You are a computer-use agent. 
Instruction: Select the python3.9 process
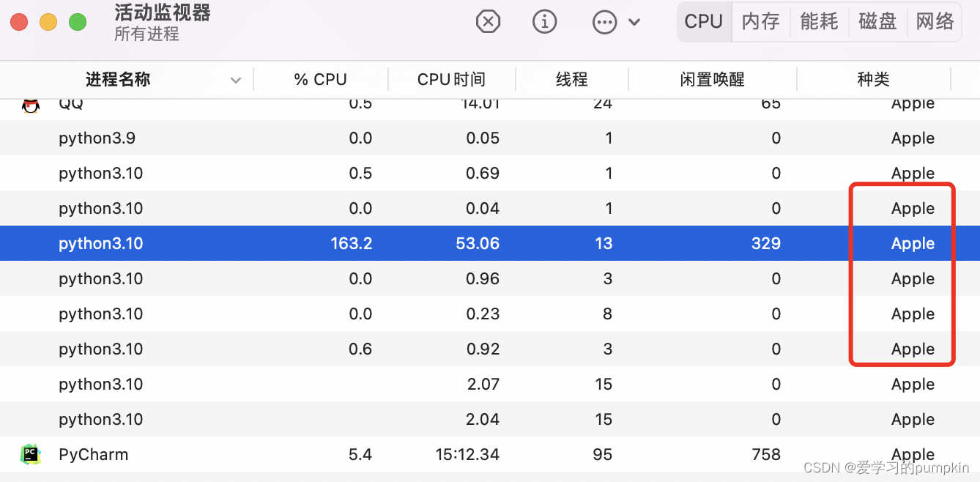[97, 138]
